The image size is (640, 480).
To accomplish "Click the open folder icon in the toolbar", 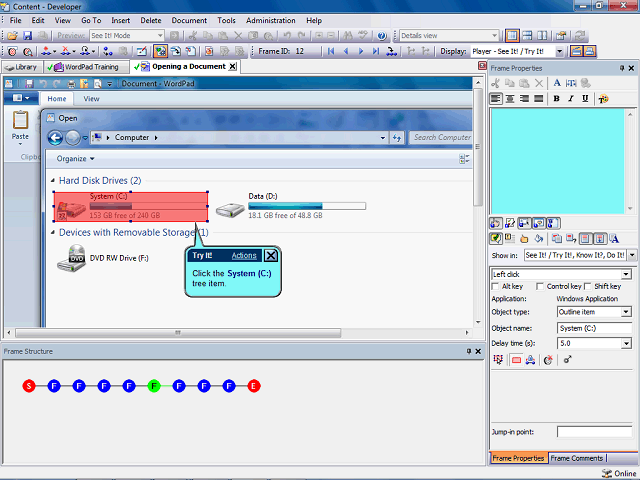I will click(x=12, y=36).
